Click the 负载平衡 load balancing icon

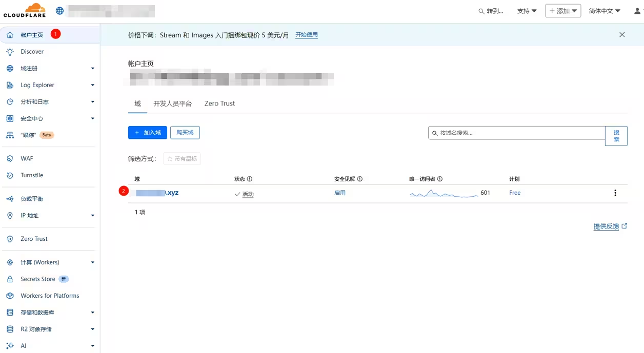point(10,199)
